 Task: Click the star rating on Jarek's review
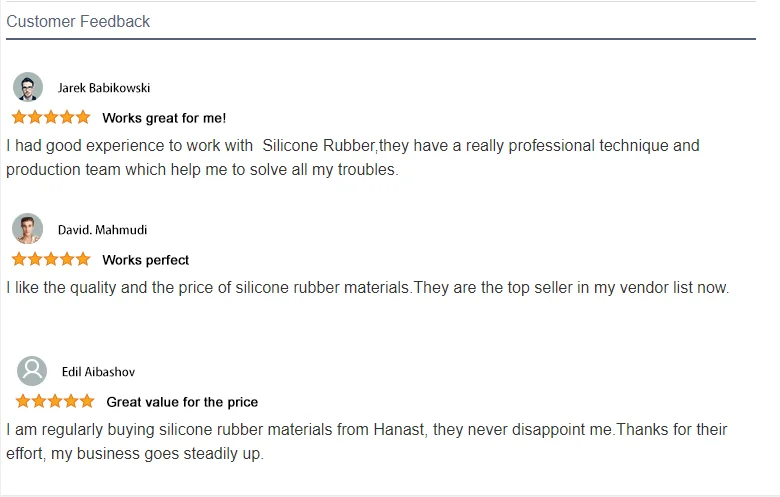(x=51, y=117)
